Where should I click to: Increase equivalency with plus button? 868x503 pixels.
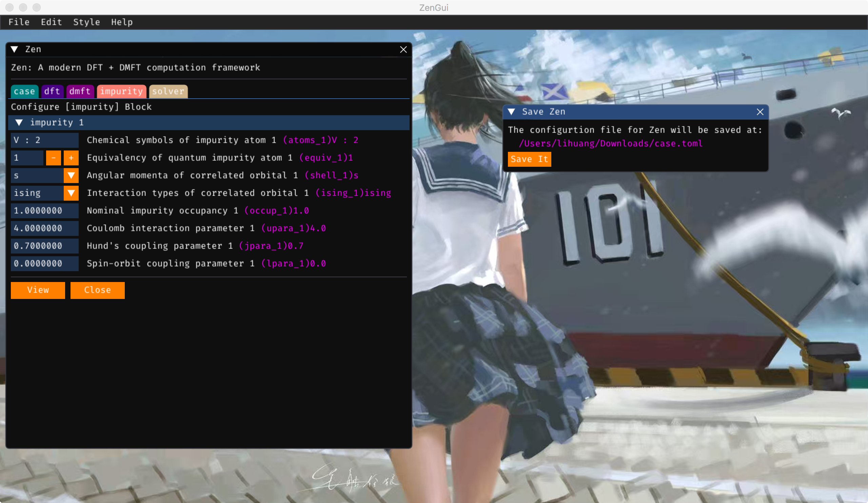(x=71, y=158)
